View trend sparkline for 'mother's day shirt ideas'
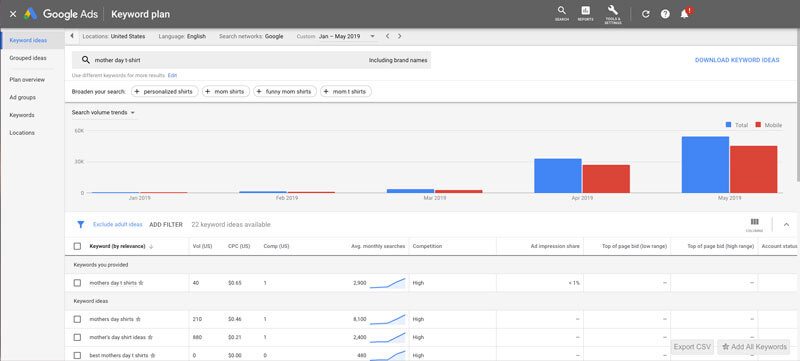The image size is (800, 361). (x=387, y=337)
